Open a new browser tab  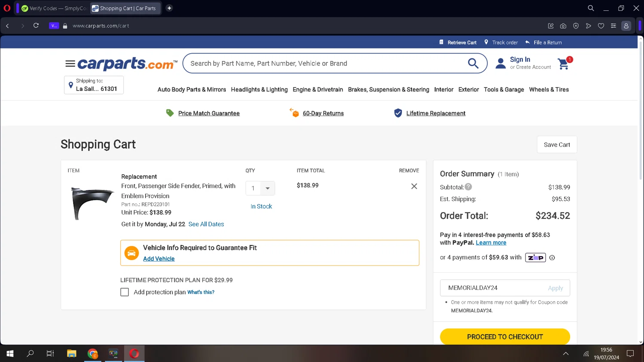pos(169,8)
